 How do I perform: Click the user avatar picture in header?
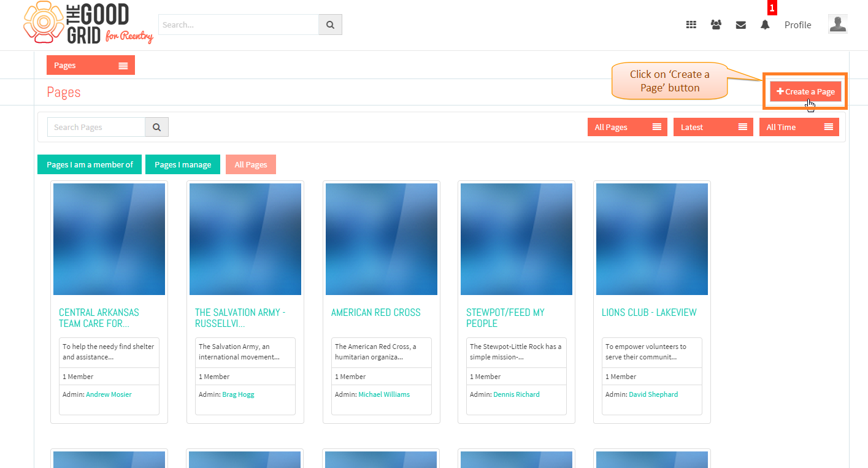pos(838,24)
